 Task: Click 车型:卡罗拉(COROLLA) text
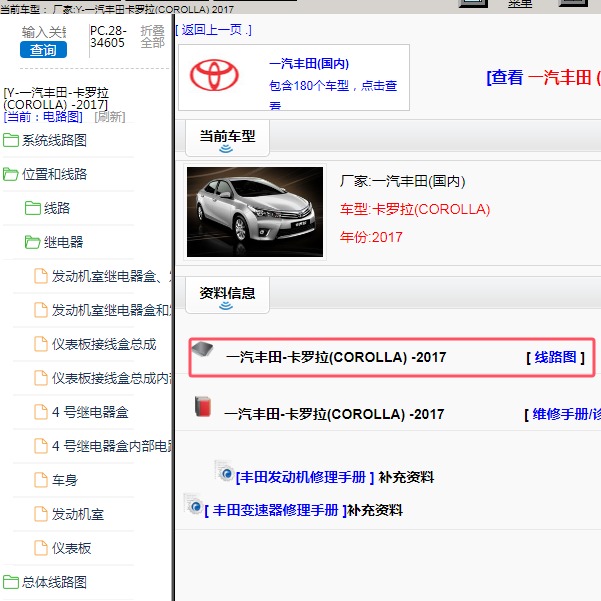415,209
